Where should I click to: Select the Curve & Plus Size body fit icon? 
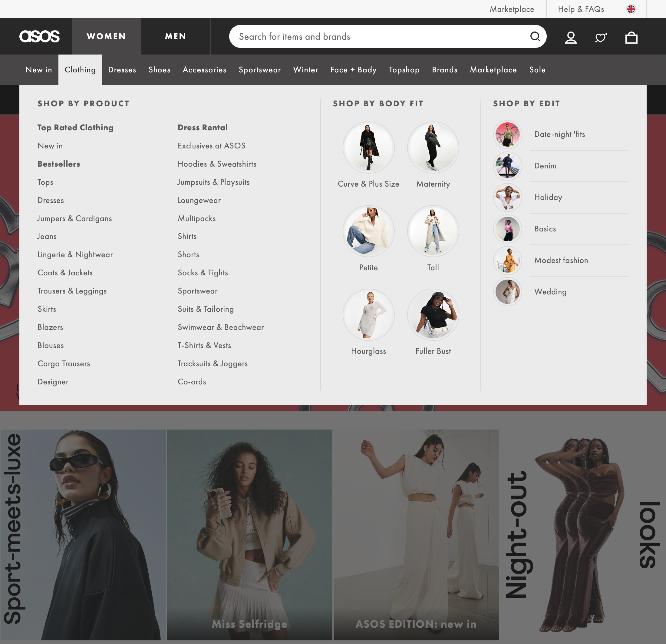[x=368, y=148]
